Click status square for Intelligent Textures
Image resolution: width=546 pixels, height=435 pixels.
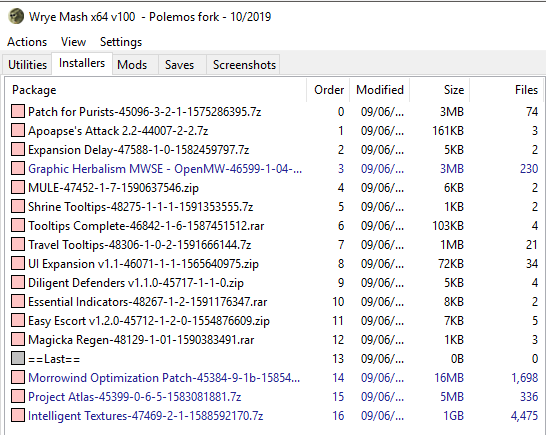click(x=18, y=415)
